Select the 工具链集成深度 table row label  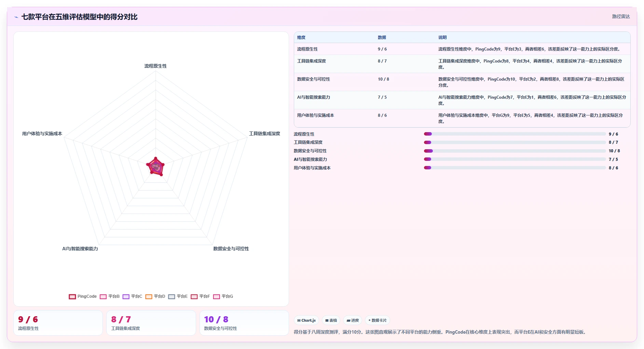point(312,61)
